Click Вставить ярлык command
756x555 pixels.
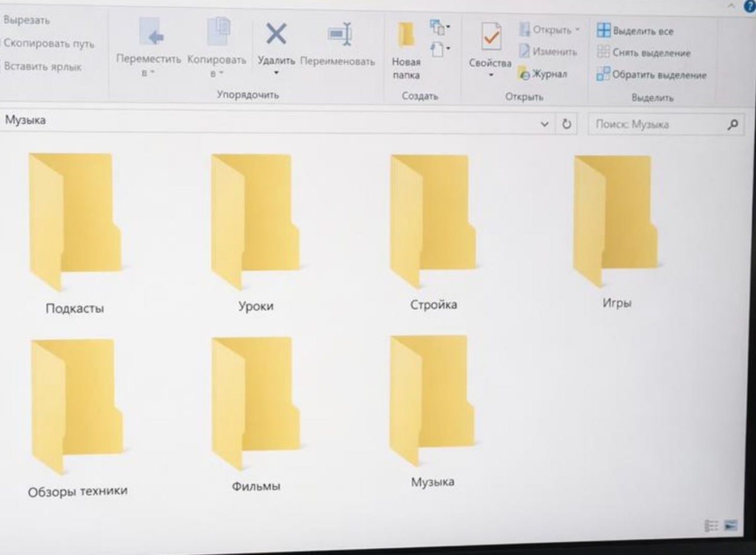pos(43,66)
